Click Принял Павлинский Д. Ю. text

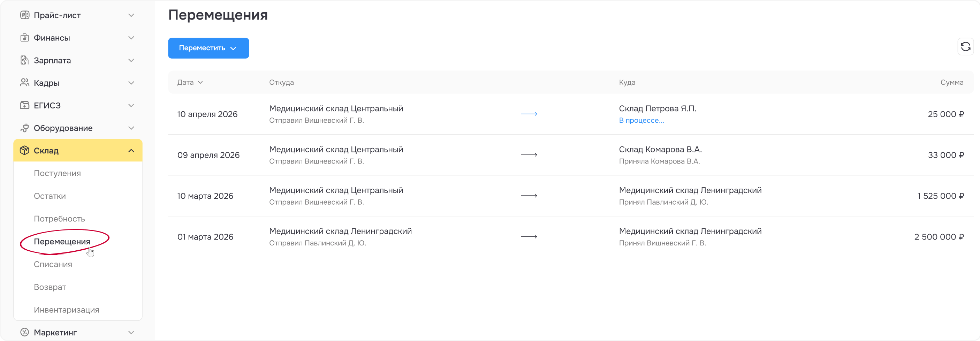pyautogui.click(x=663, y=202)
